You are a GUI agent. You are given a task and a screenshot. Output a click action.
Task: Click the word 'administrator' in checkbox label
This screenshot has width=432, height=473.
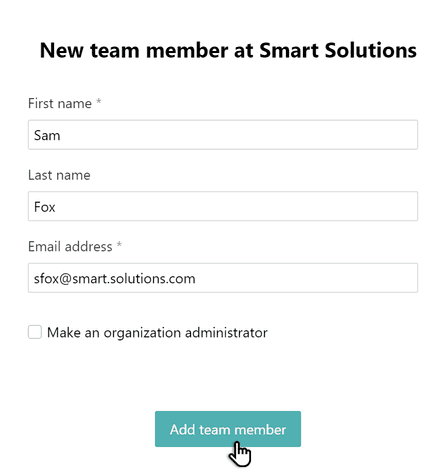click(226, 332)
